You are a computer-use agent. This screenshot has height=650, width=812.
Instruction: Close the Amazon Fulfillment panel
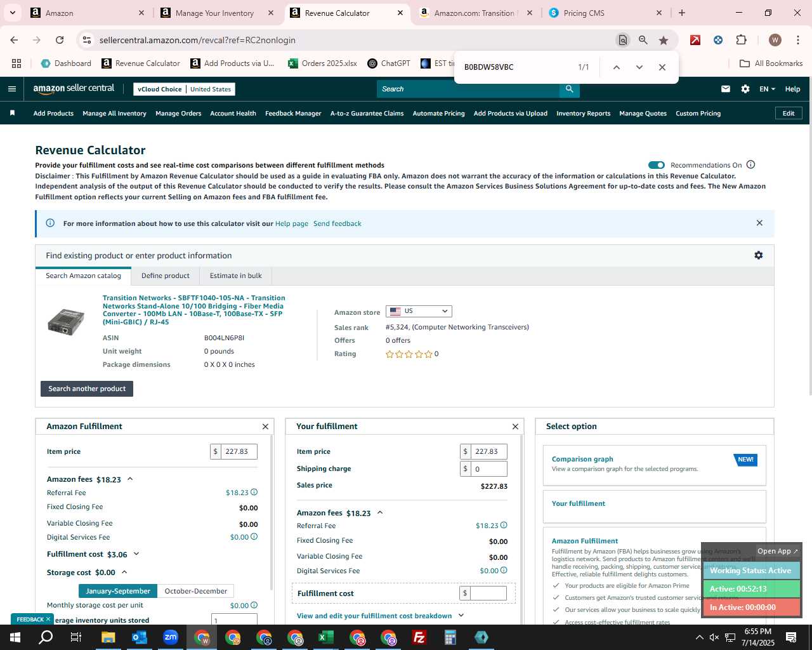[x=265, y=427]
